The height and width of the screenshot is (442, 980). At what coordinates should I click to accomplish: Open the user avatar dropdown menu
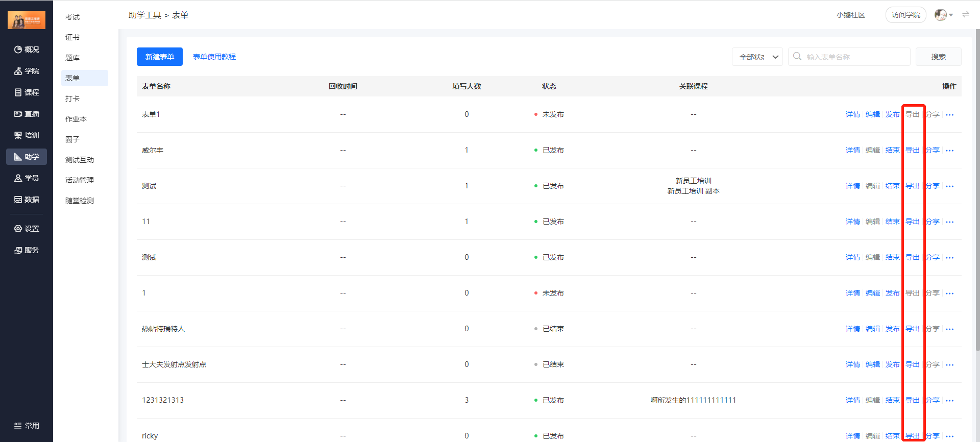(943, 15)
